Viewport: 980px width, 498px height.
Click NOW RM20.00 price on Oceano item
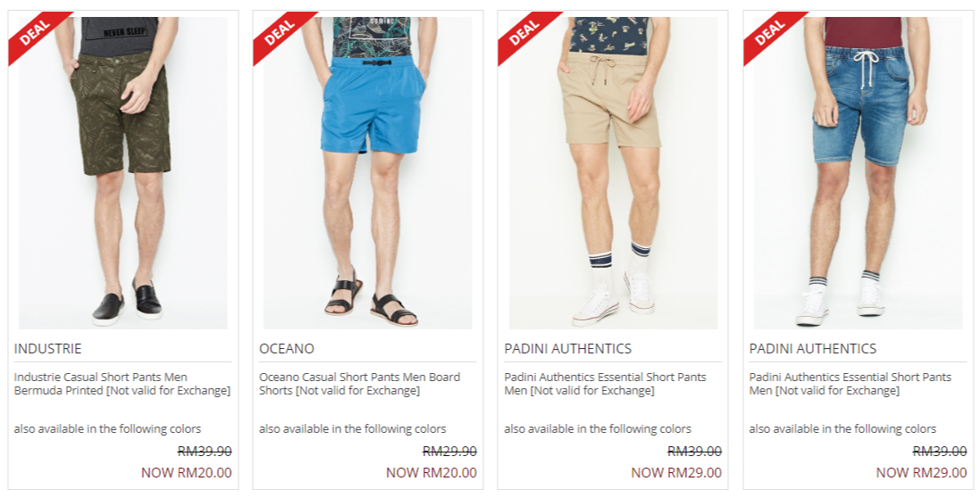point(431,472)
